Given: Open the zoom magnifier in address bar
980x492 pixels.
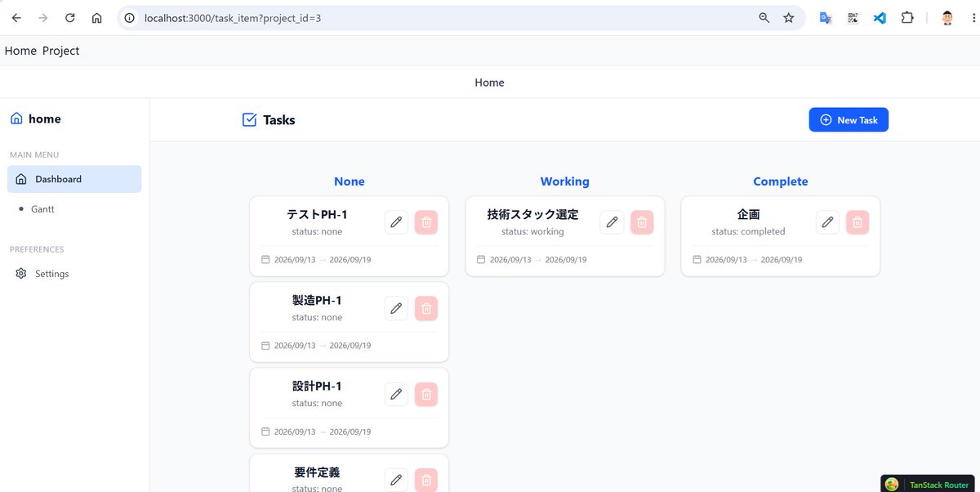Looking at the screenshot, I should (764, 18).
